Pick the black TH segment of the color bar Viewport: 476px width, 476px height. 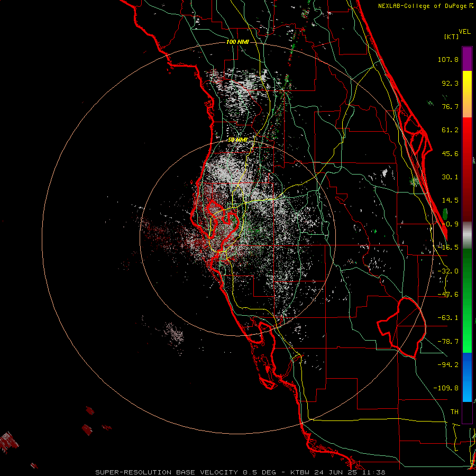(467, 413)
